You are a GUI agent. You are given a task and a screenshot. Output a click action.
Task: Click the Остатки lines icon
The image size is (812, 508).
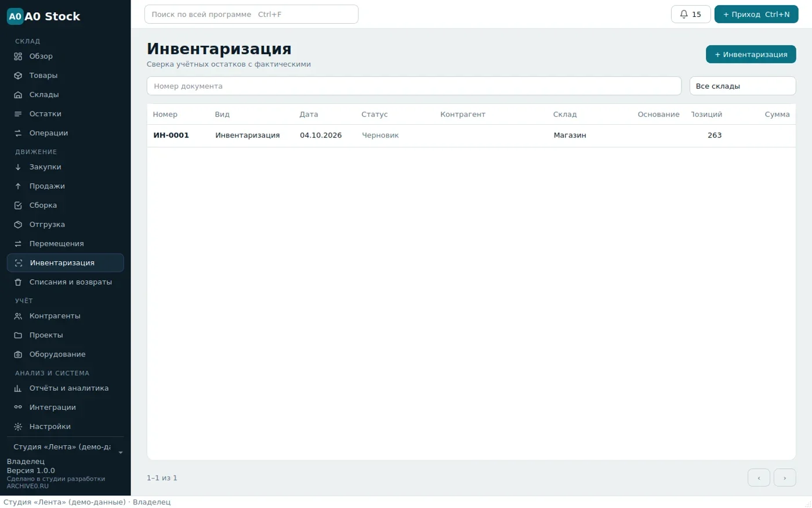coord(18,114)
